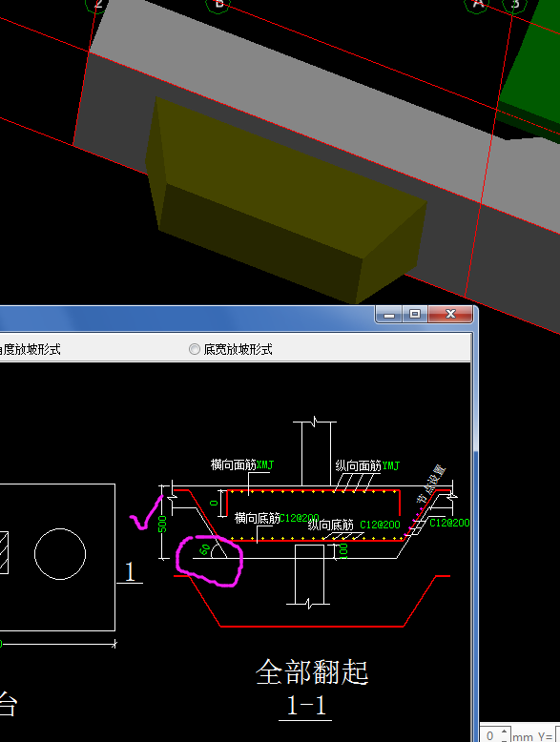Select the 底宽放坡形式 radio button

tap(194, 349)
